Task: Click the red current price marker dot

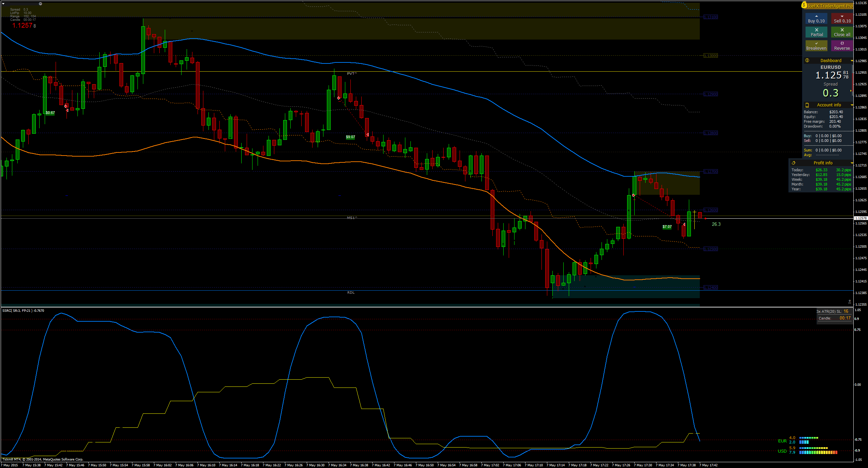Action: (x=705, y=219)
